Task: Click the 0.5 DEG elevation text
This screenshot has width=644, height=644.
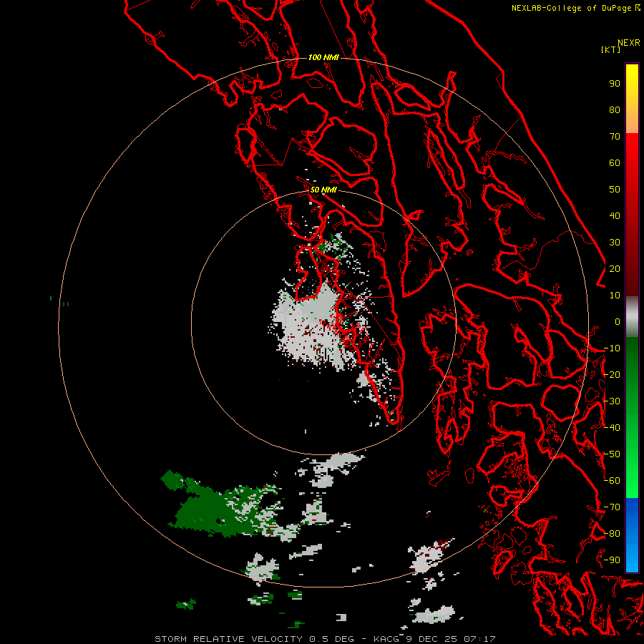Action: tap(331, 639)
